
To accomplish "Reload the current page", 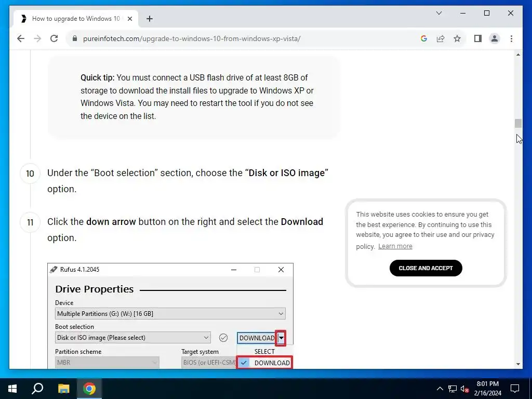I will [54, 38].
